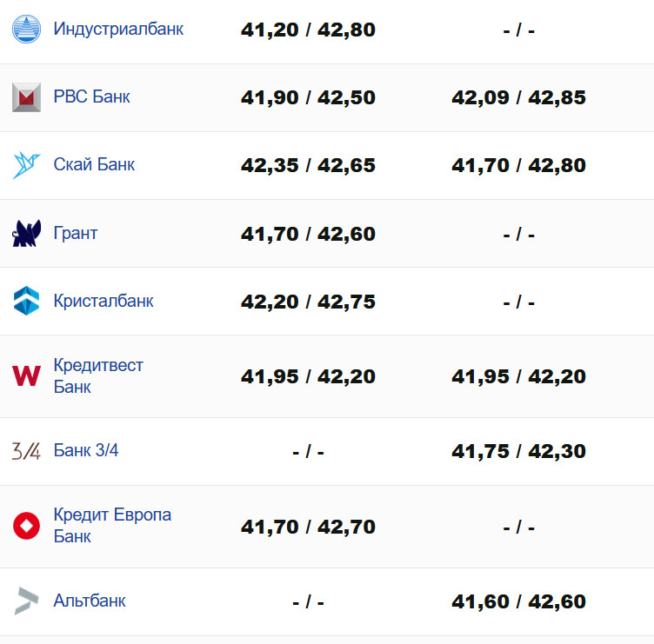Select the Банк 3/4 name link
This screenshot has height=644, width=654.
click(x=86, y=450)
